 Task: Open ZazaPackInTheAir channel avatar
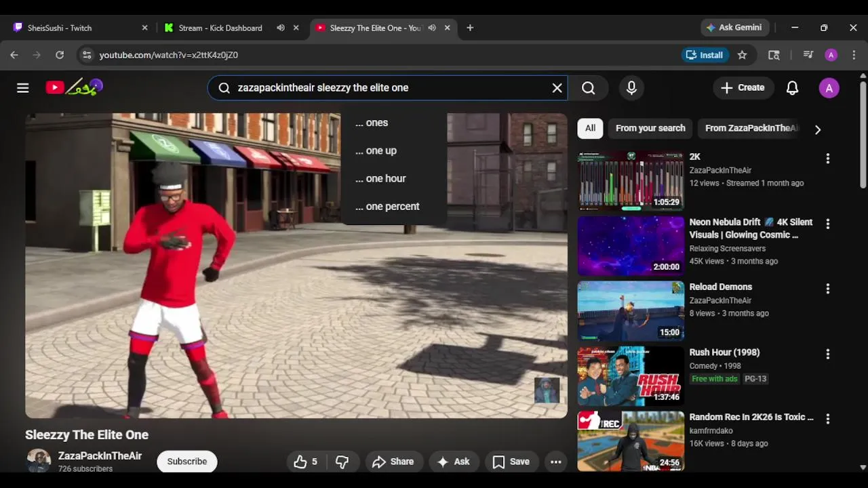pyautogui.click(x=39, y=461)
